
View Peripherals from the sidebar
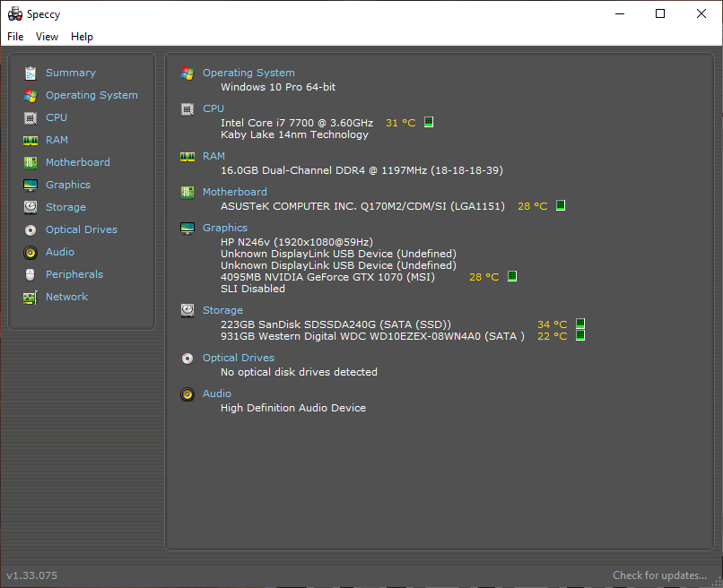[74, 274]
